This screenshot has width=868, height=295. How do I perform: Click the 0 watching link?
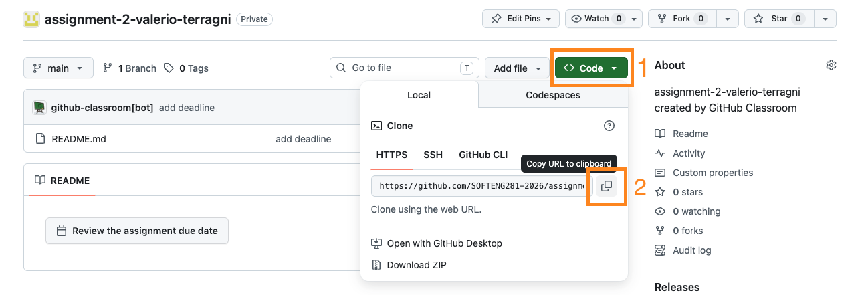tap(687, 211)
